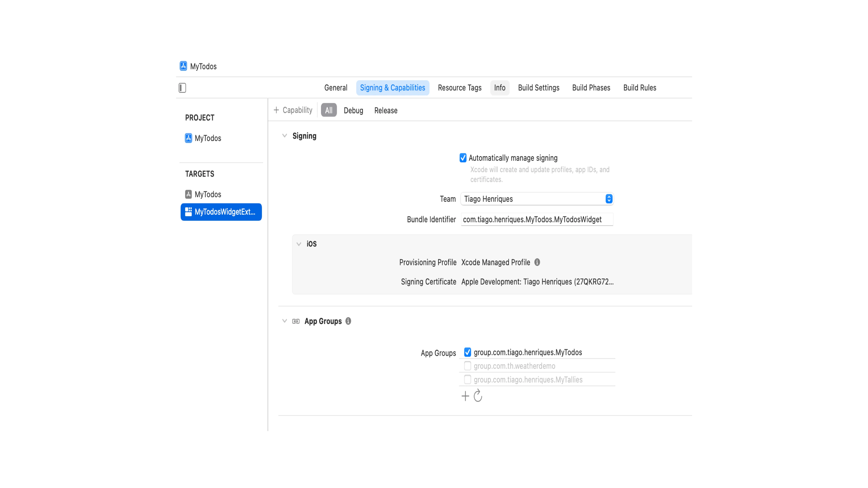Collapse the Signing section

pos(285,136)
